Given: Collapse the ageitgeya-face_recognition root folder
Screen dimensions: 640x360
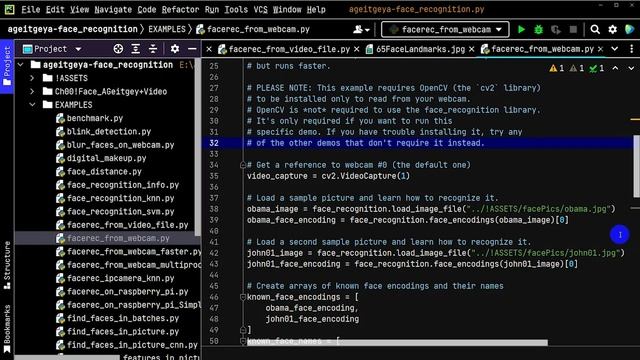Looking at the screenshot, I should pyautogui.click(x=21, y=65).
